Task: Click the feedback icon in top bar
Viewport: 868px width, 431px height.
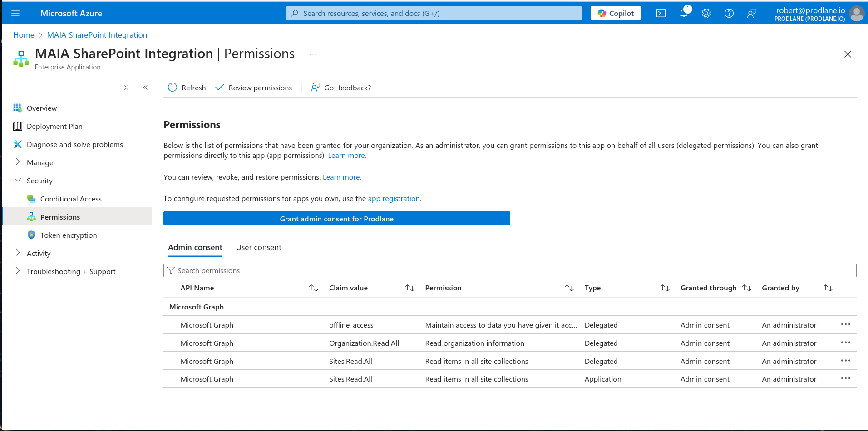Action: coord(752,13)
